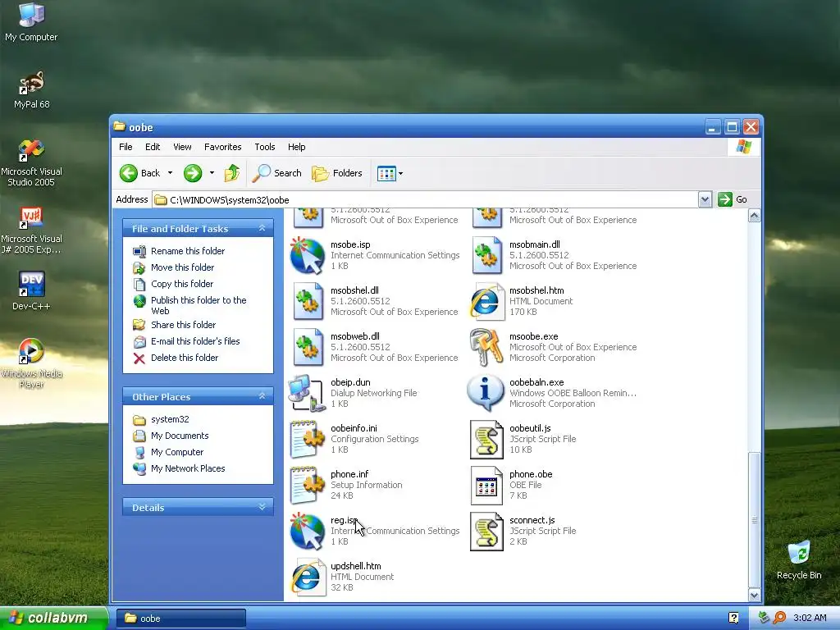Select the oobeinfo.ini configuration icon
Screen dimensions: 840x630
point(308,440)
